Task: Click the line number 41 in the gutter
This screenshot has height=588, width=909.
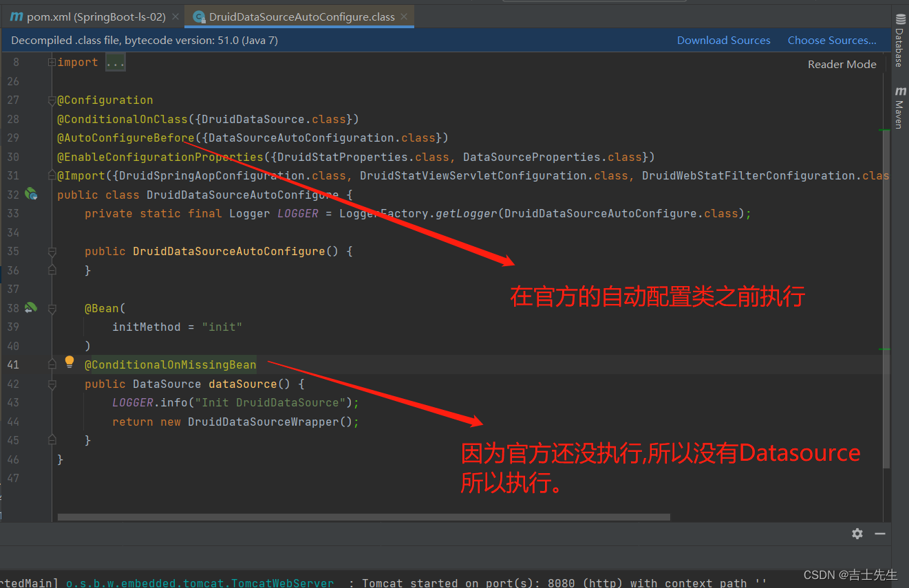Action: (13, 364)
